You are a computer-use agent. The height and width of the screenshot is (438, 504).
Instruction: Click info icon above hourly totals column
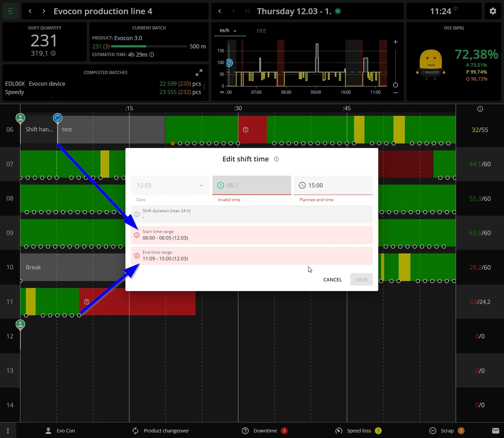(x=480, y=109)
